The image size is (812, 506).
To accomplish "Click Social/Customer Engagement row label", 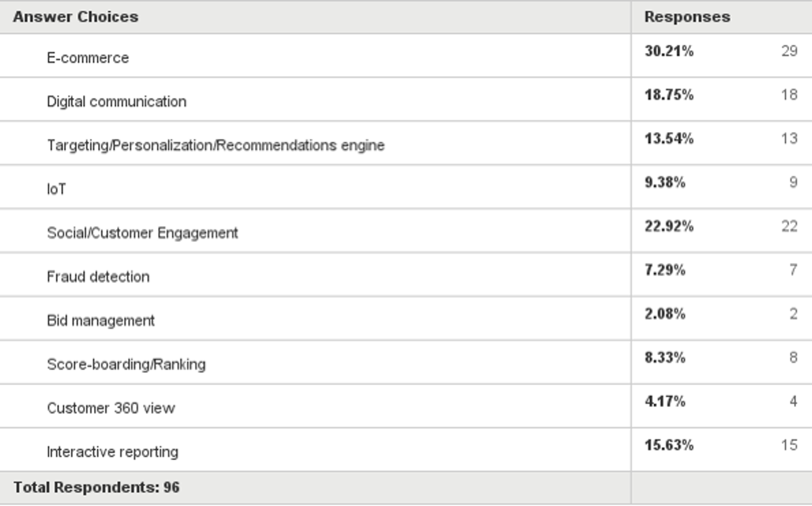I will click(x=142, y=233).
